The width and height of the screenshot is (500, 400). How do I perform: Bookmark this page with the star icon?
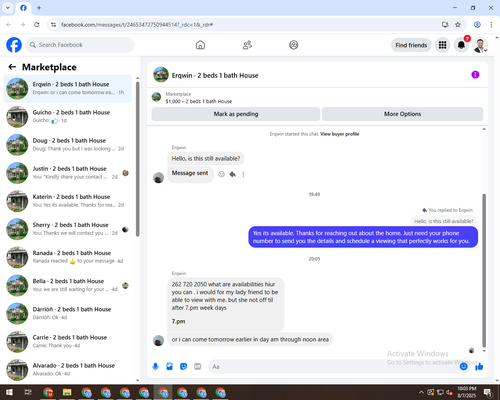[458, 25]
